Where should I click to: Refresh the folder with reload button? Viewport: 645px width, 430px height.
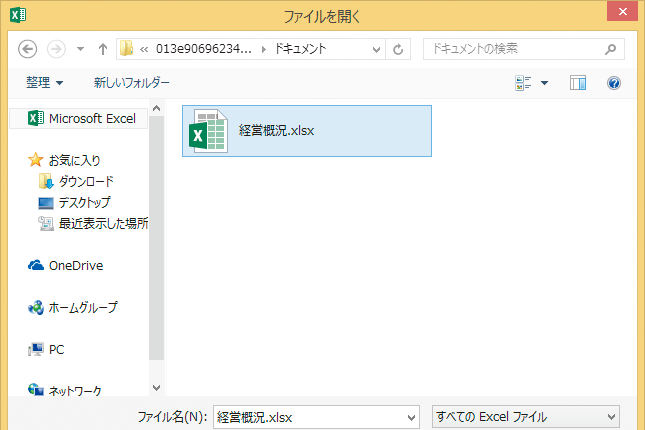pos(398,50)
